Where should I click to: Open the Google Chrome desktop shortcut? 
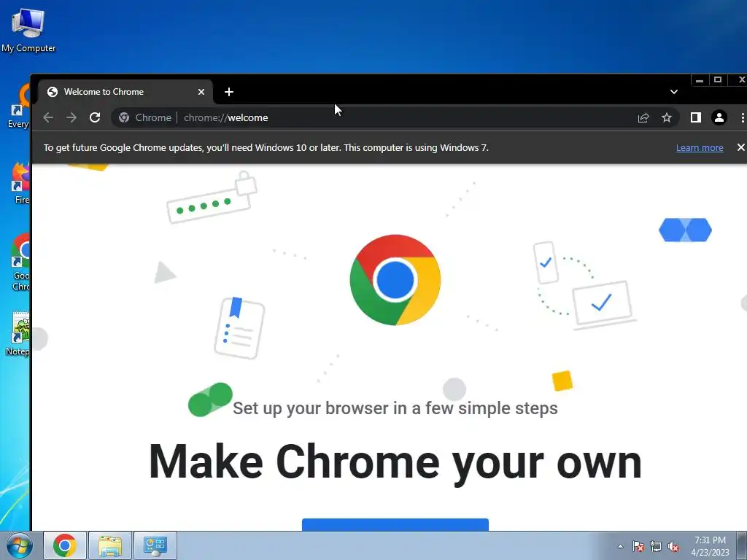click(x=20, y=262)
